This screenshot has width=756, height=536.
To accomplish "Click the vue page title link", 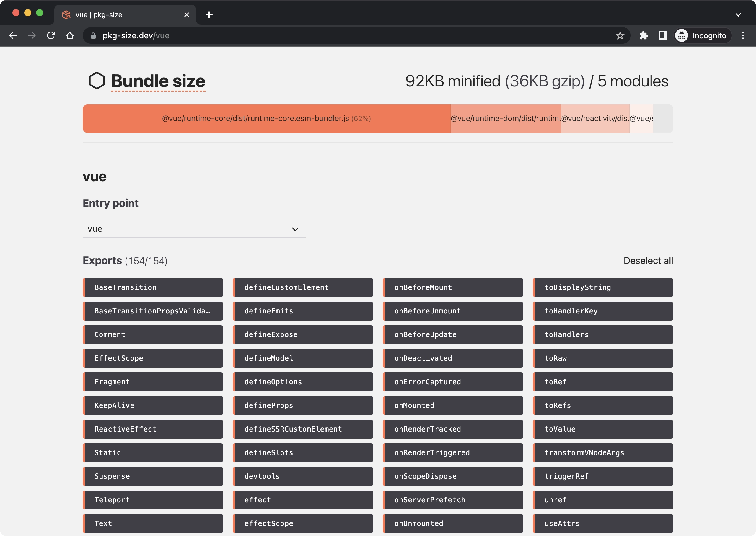I will [94, 176].
